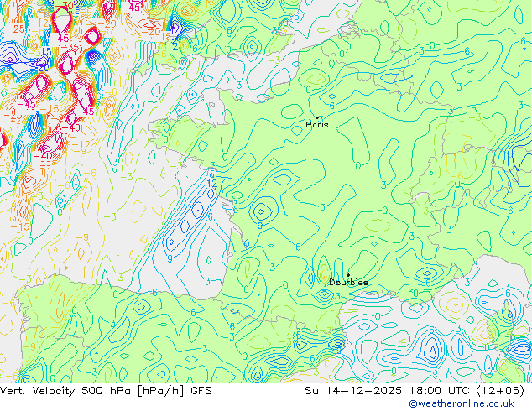Click the Dourbies location label

348,282
